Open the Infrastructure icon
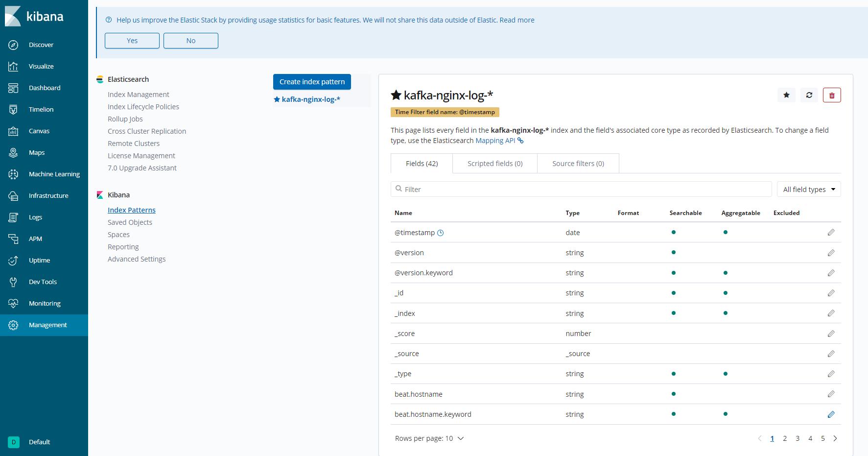This screenshot has height=456, width=868. [13, 195]
